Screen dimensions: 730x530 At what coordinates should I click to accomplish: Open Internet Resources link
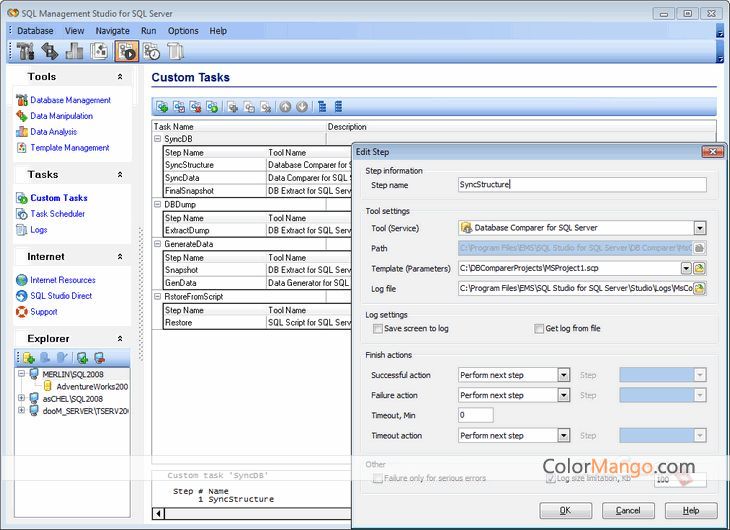(x=63, y=280)
